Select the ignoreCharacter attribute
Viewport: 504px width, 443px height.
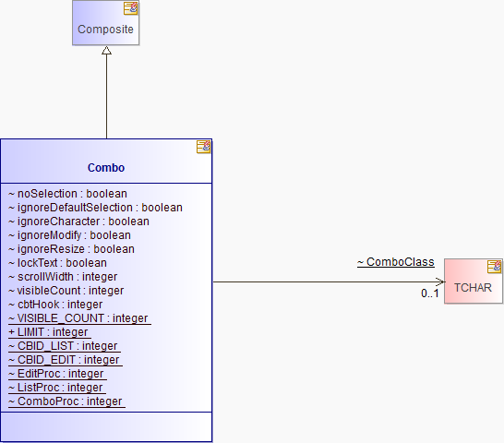coord(78,221)
